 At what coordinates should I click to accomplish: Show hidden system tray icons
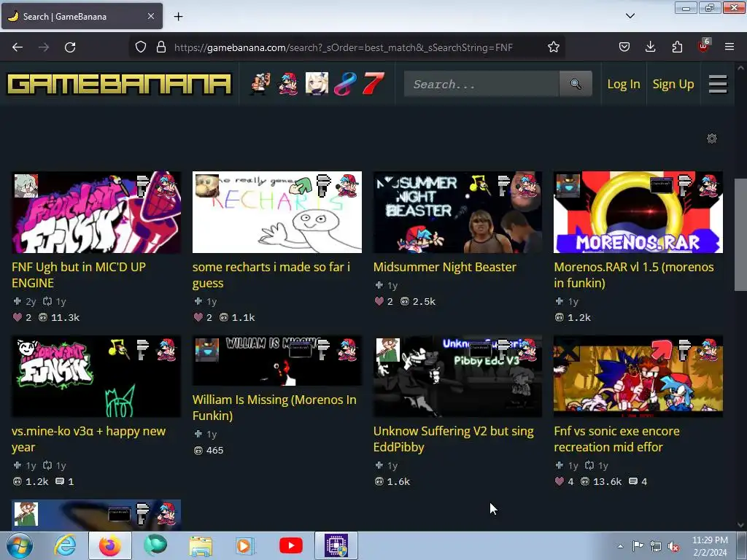point(620,546)
